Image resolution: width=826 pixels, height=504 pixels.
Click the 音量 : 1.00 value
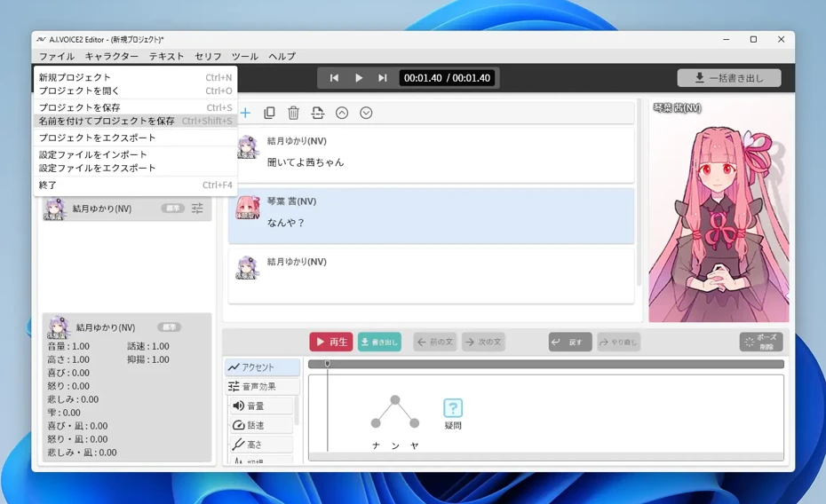[x=68, y=346]
